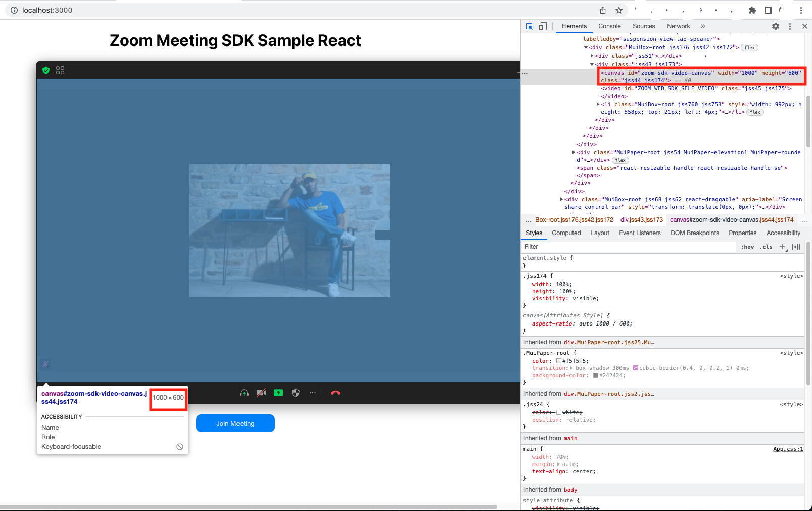Click the flex badge on the li element
Screen dimensions: 812x511
755,112
